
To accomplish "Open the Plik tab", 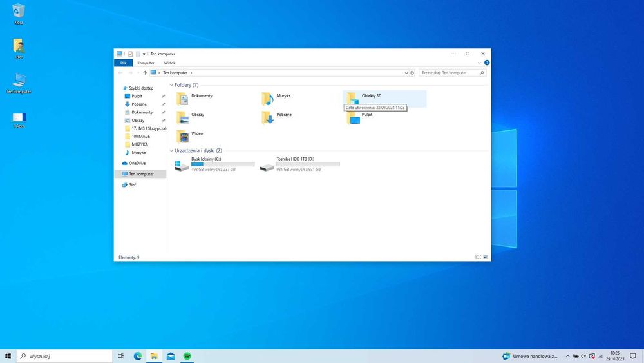I will 123,63.
